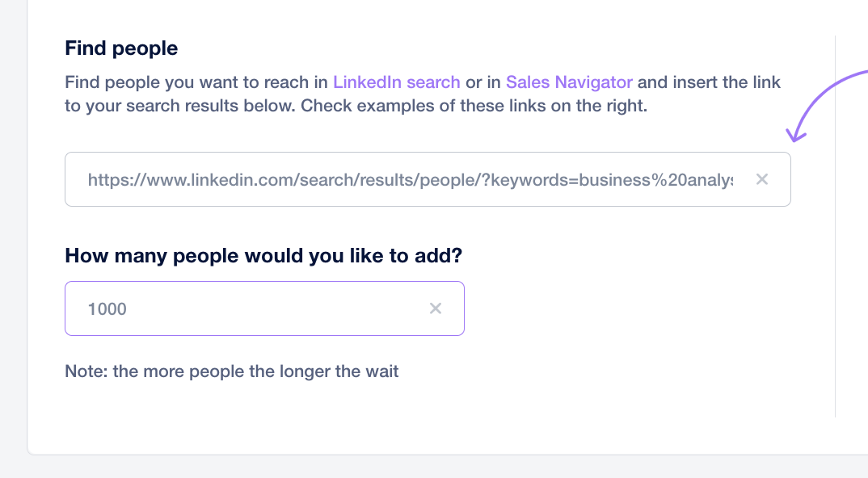Viewport: 868px width, 478px height.
Task: Open the Sales Navigator link
Action: coord(569,82)
